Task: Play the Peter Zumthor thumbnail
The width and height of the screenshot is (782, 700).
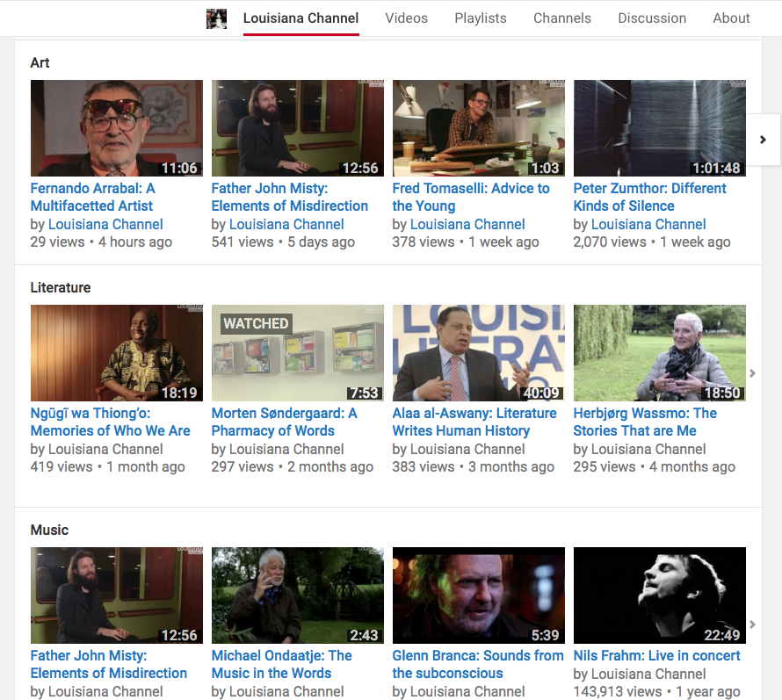Action: [660, 128]
